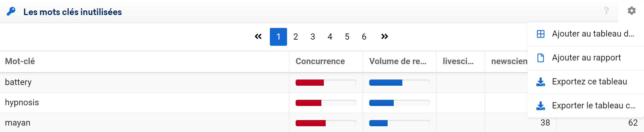Jump to last page with double-right arrows

[385, 37]
